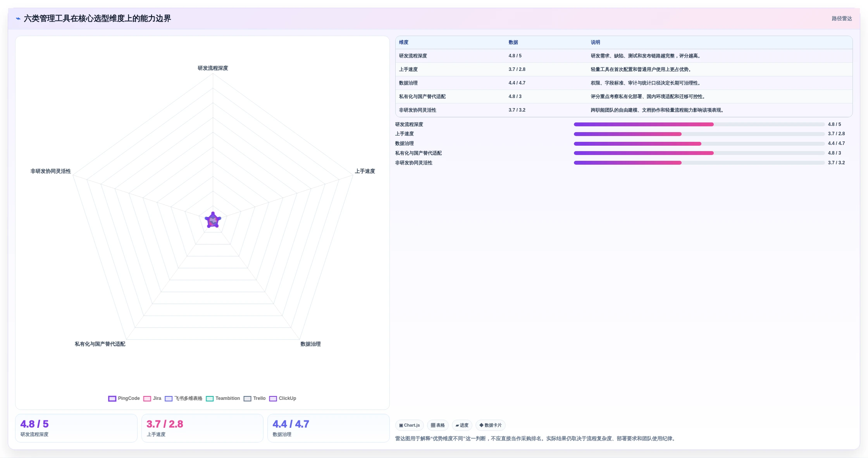Toggle Jira legend swatch
Screen dimensions: 868x458
[147, 398]
